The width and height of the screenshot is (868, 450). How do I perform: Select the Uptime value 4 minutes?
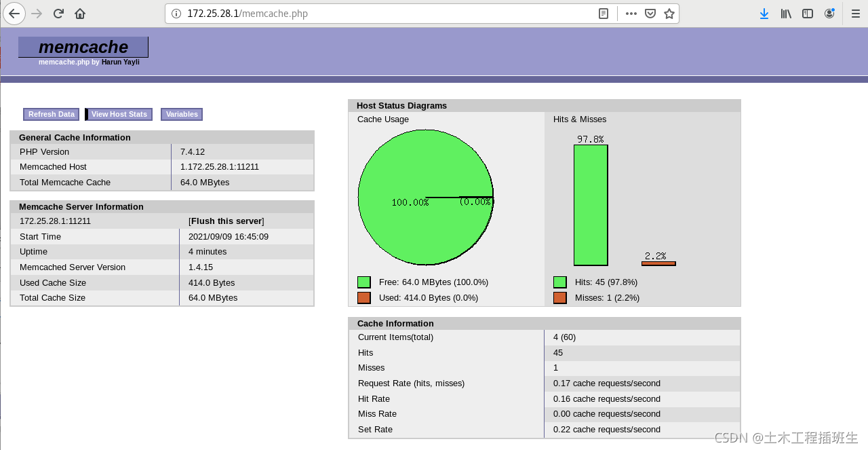tap(208, 252)
